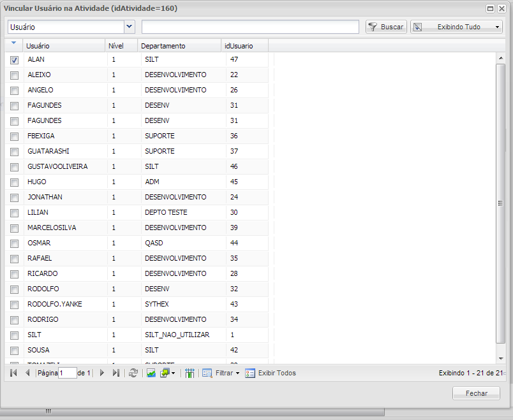
Task: Open the Usuário field combo box arrow
Action: pyautogui.click(x=130, y=27)
